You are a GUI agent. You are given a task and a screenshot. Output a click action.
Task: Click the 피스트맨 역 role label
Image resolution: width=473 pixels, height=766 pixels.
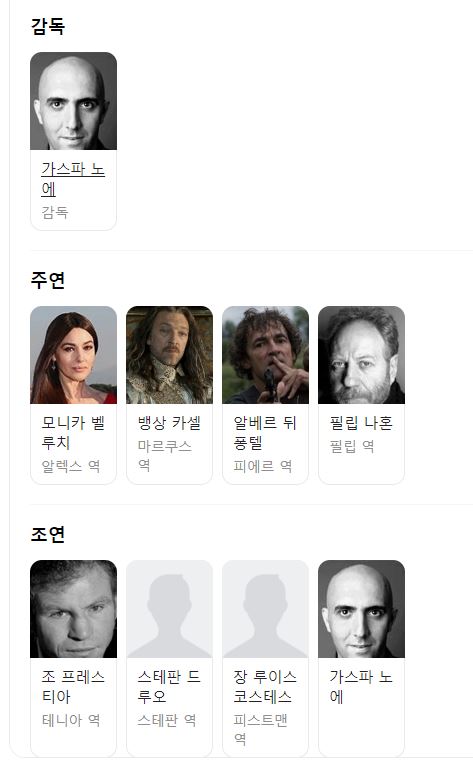[260, 729]
